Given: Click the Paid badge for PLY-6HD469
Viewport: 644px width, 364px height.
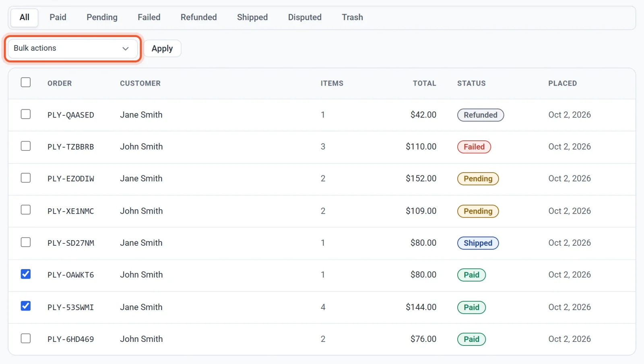Looking at the screenshot, I should point(471,339).
